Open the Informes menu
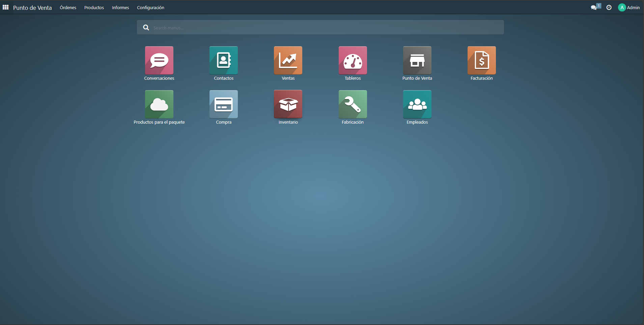This screenshot has height=325, width=644. (x=120, y=7)
